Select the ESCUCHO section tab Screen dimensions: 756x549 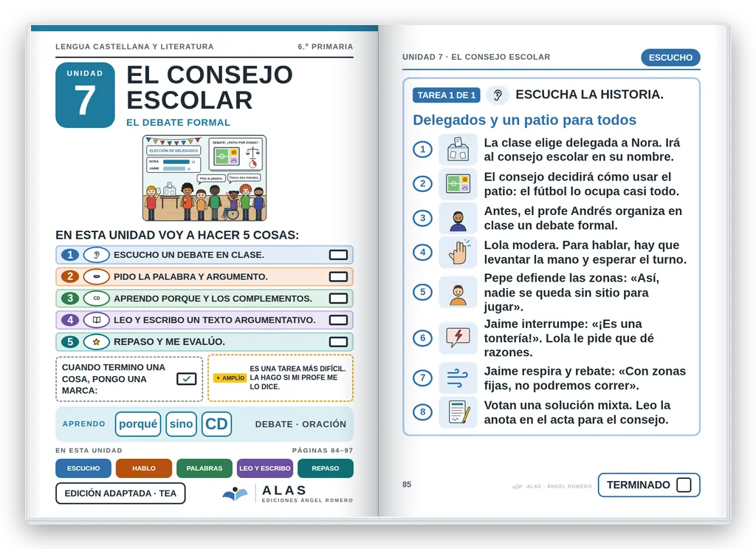coord(83,468)
